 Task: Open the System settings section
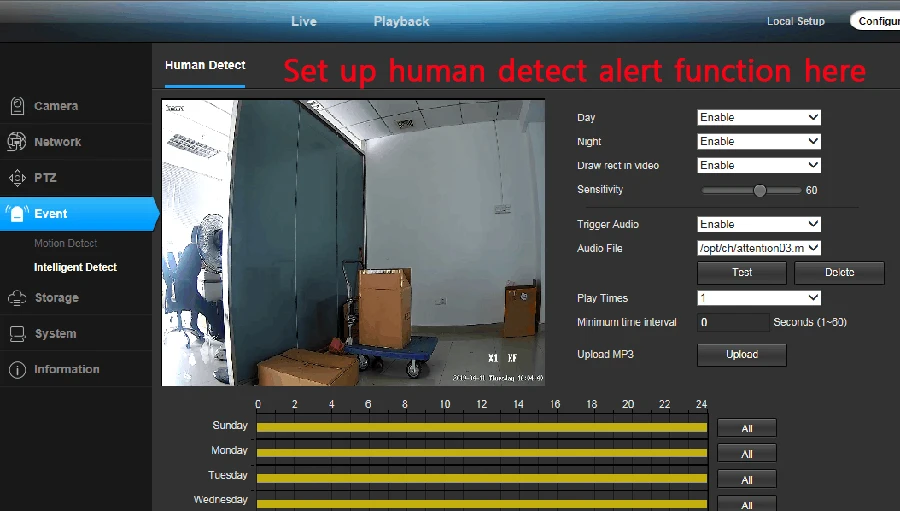55,334
